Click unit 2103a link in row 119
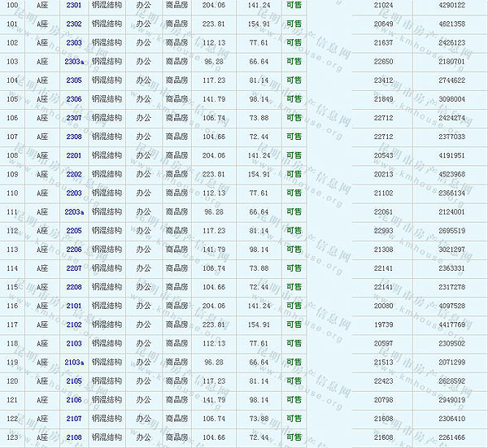 pos(74,363)
